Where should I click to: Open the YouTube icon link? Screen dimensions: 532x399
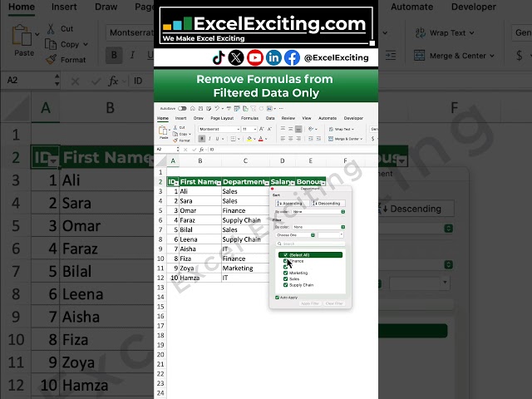click(x=255, y=57)
